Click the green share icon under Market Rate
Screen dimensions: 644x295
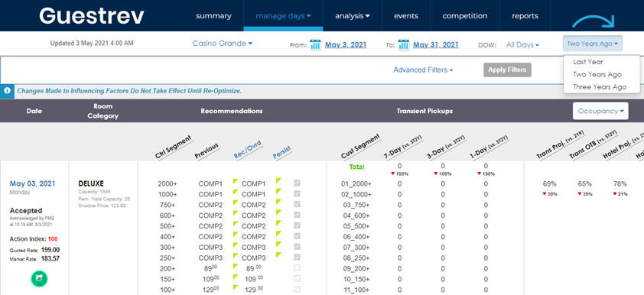[39, 278]
